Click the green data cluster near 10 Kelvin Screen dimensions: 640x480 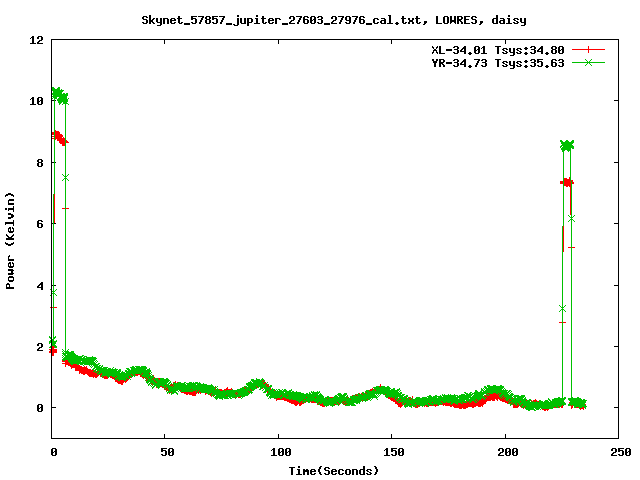[60, 96]
